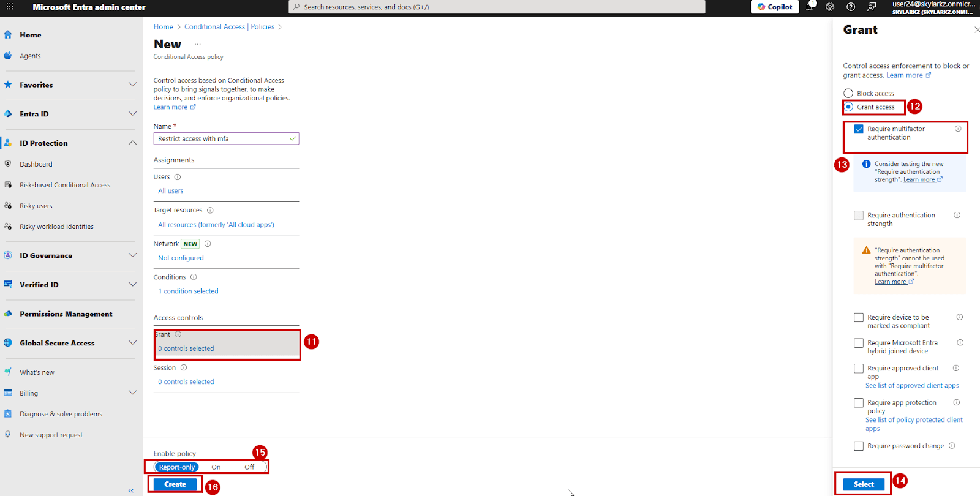Open the help question mark icon
Image resolution: width=980 pixels, height=496 pixels.
[851, 7]
